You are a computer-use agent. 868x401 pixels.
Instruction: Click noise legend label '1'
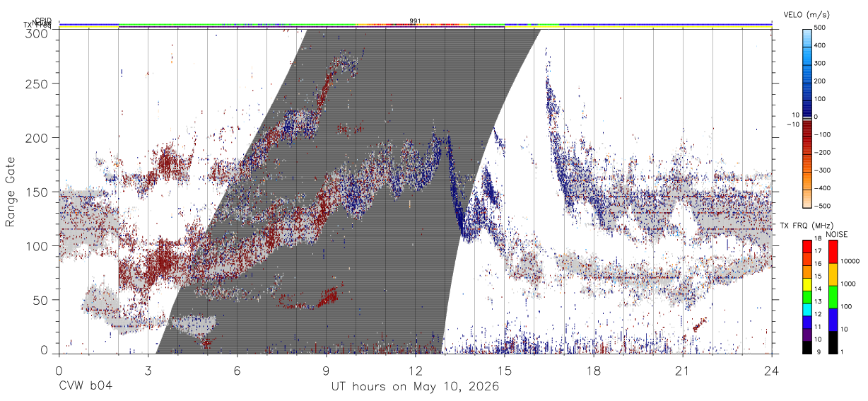point(842,351)
